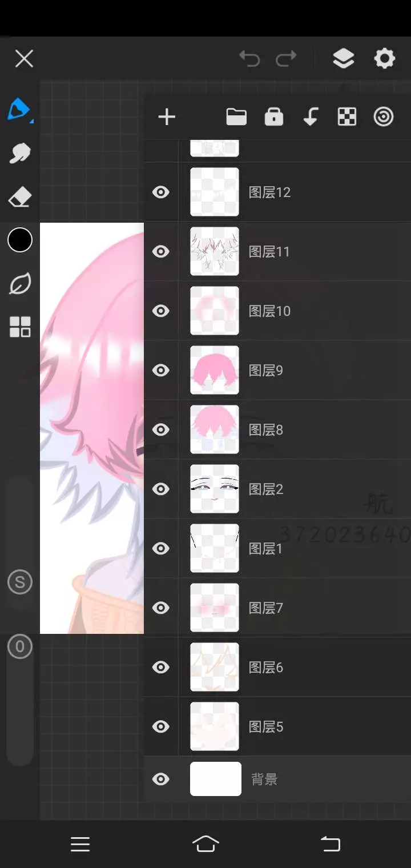Create a layer folder

236,117
